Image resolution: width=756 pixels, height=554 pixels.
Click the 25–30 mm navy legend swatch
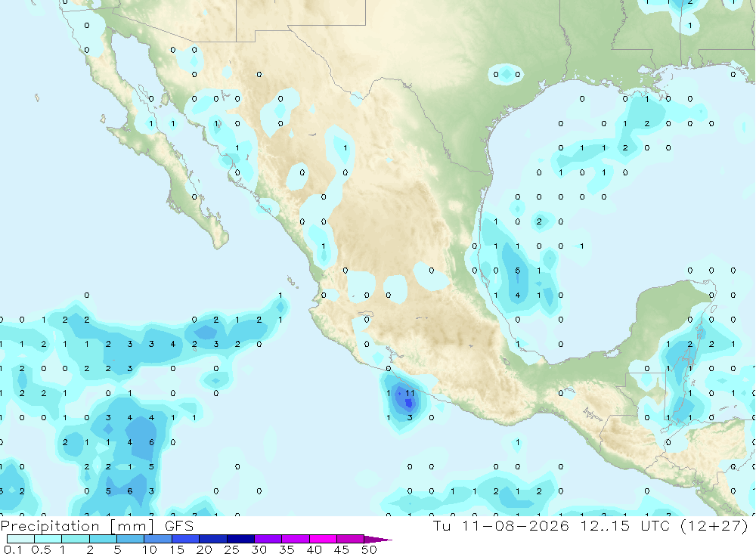(x=240, y=539)
